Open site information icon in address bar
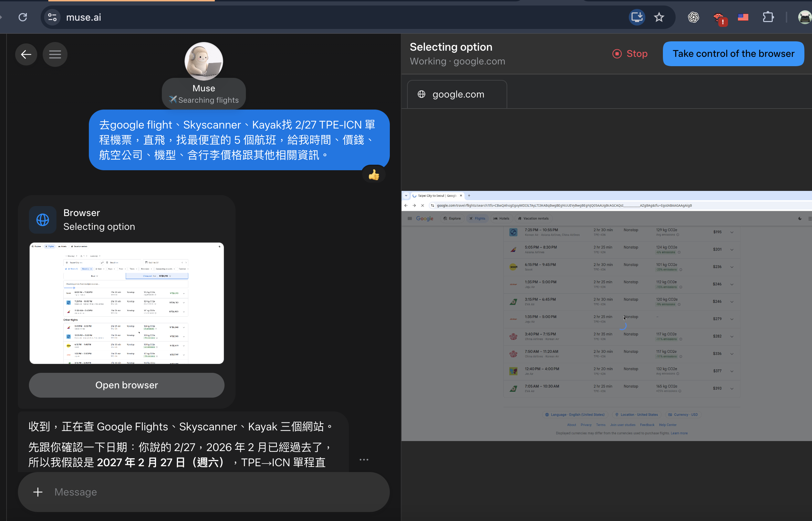 click(52, 17)
